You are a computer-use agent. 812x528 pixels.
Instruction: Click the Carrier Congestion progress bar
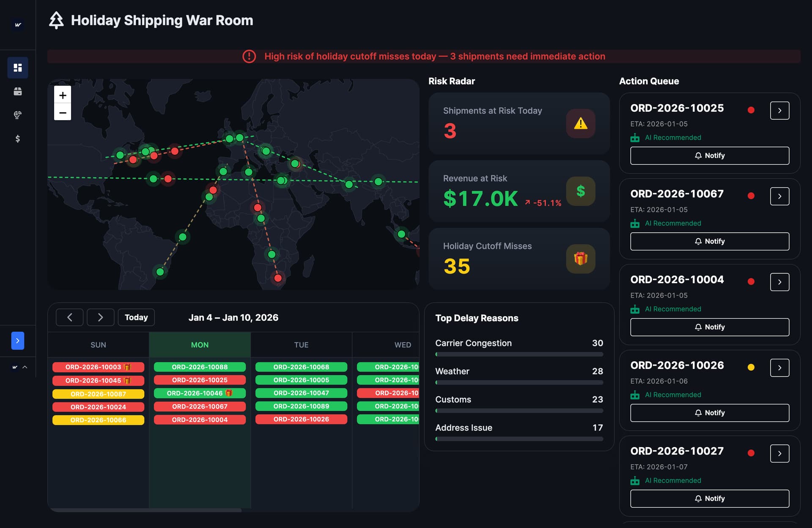(519, 355)
